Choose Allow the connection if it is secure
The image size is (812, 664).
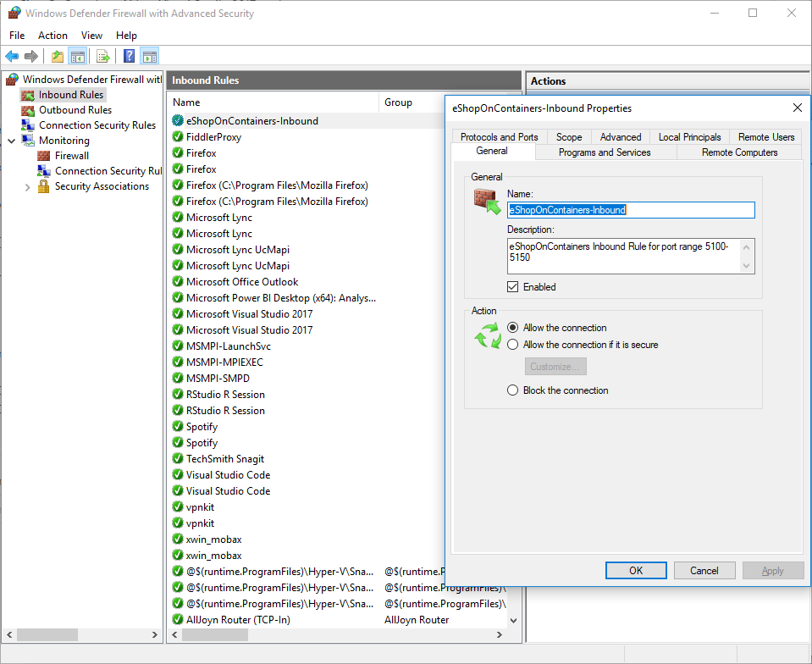click(x=511, y=342)
